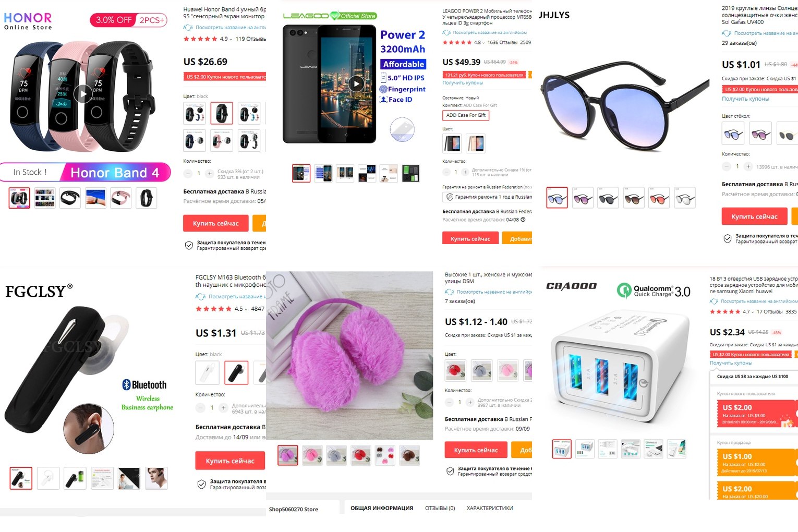
Task: Decrease sunglasses quantity with minus button
Action: click(x=726, y=166)
